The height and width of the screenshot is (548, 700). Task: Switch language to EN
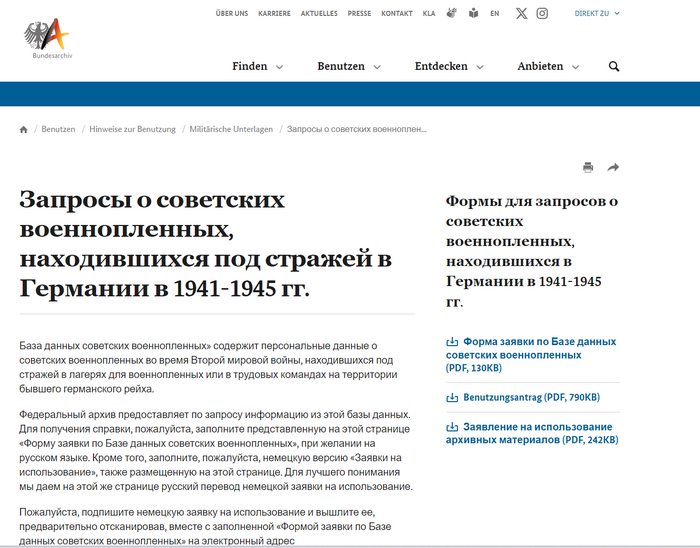(x=494, y=13)
